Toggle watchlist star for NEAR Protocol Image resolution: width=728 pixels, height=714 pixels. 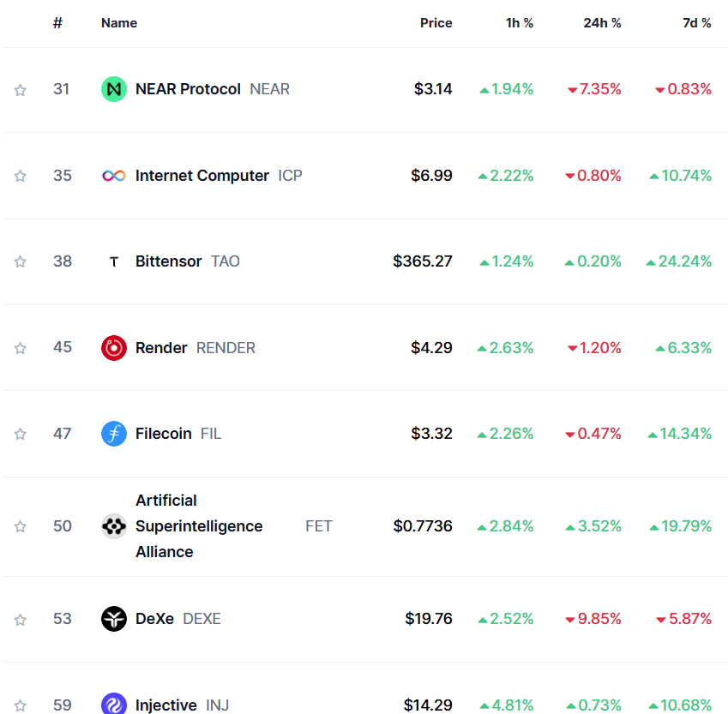[21, 90]
